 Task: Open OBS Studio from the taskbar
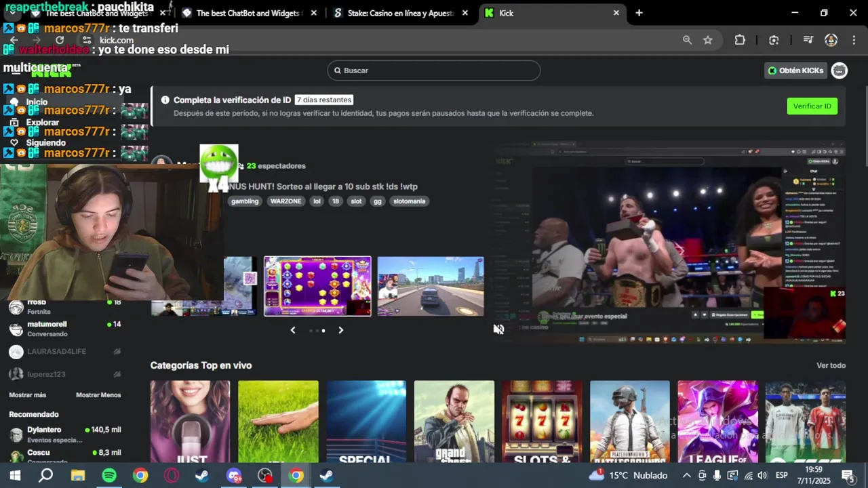(264, 476)
